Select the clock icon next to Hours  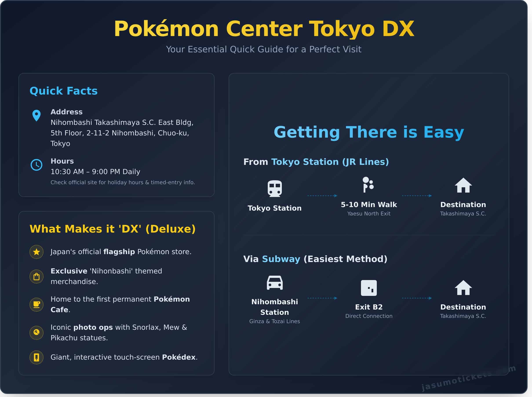(x=36, y=165)
